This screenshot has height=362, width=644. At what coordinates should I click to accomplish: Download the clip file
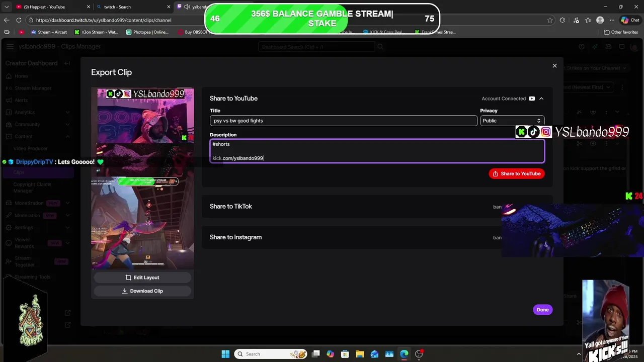142,291
